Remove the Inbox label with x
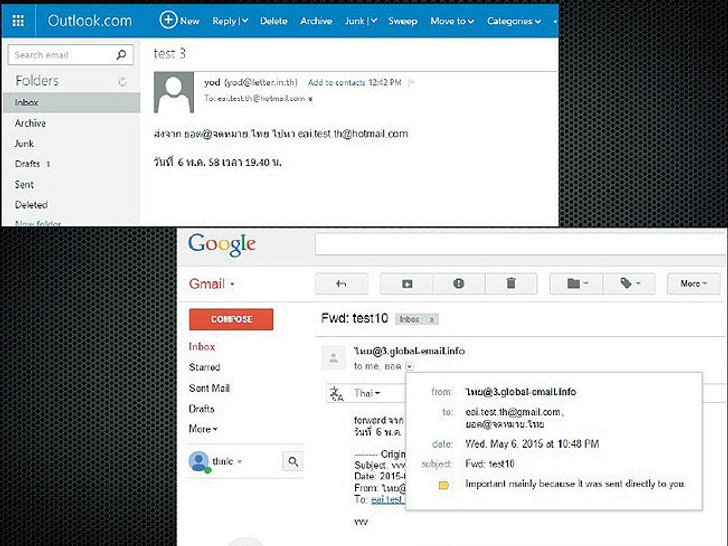This screenshot has width=728, height=546. click(431, 319)
